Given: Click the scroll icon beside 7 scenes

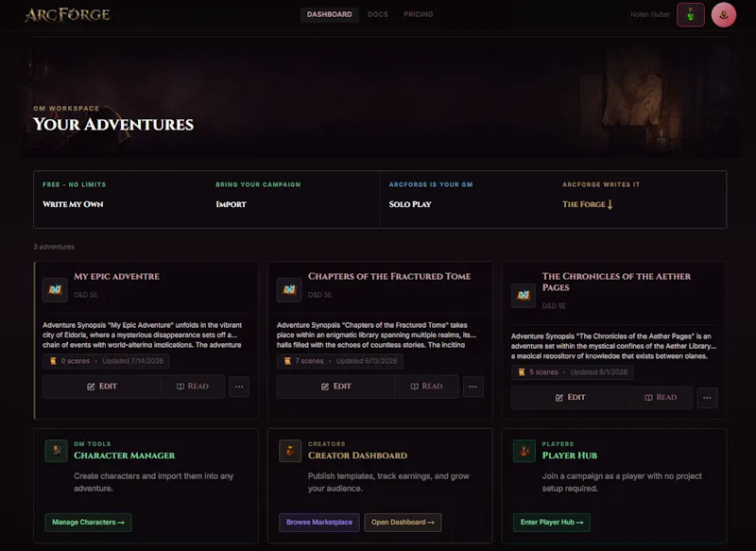Looking at the screenshot, I should 287,361.
